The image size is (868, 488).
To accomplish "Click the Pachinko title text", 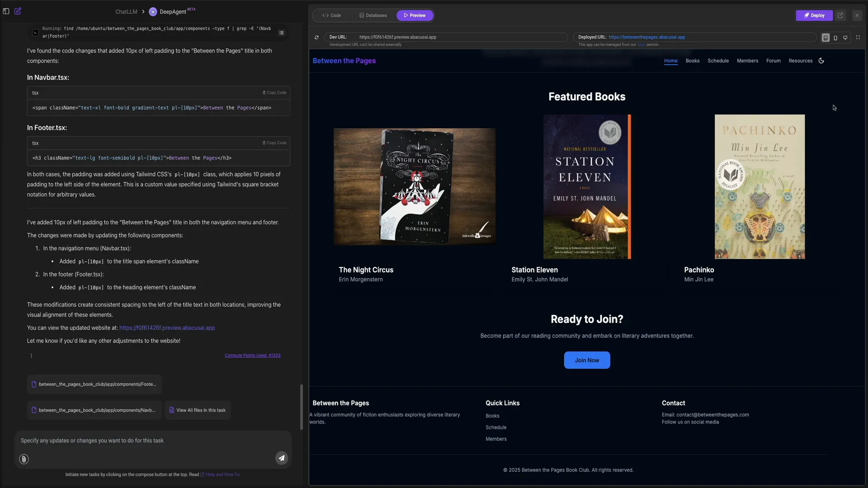I will 699,270.
